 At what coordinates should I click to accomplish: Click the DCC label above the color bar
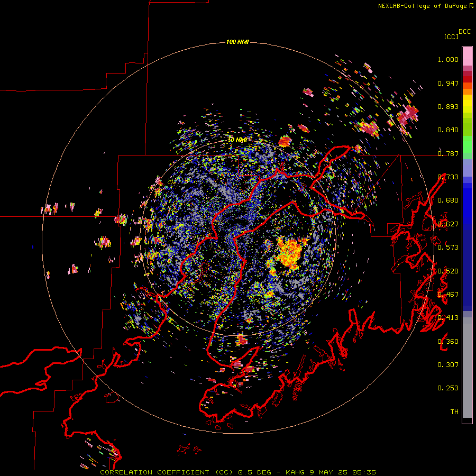click(x=465, y=32)
